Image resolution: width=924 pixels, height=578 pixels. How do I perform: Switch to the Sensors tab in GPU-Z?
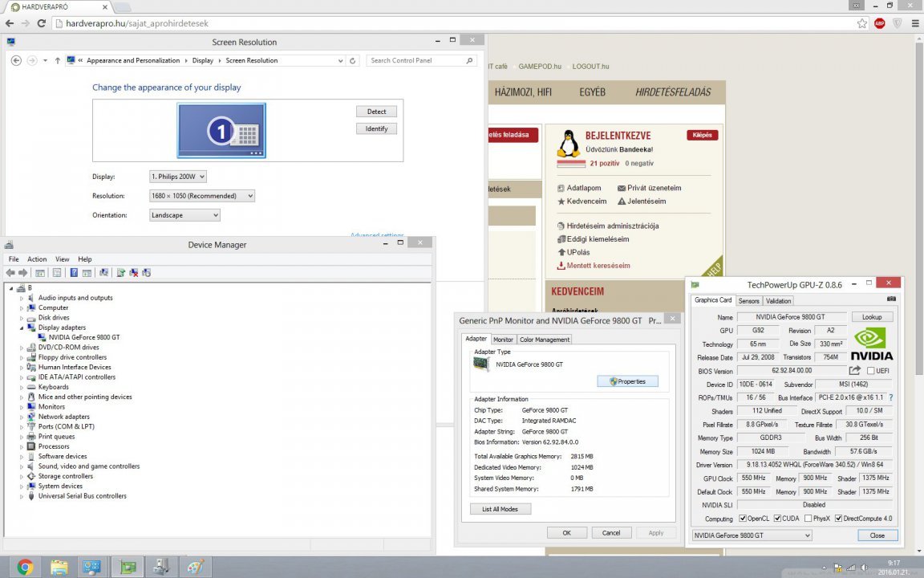(748, 301)
